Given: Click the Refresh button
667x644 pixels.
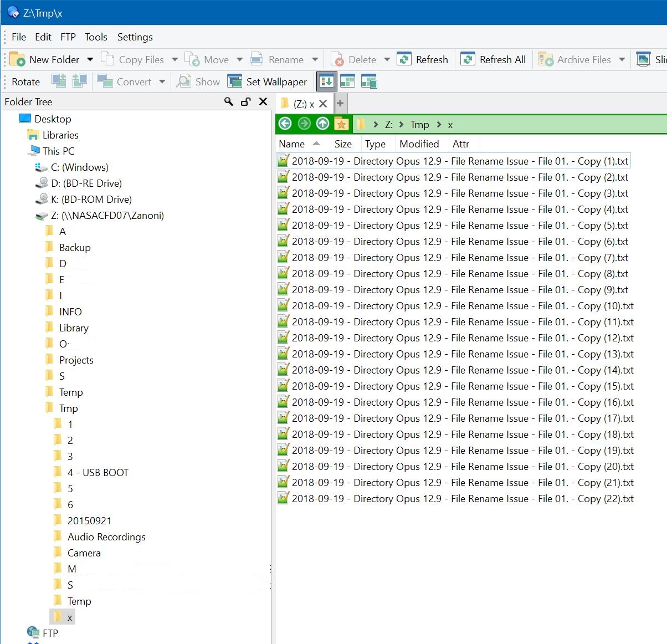Looking at the screenshot, I should [423, 59].
